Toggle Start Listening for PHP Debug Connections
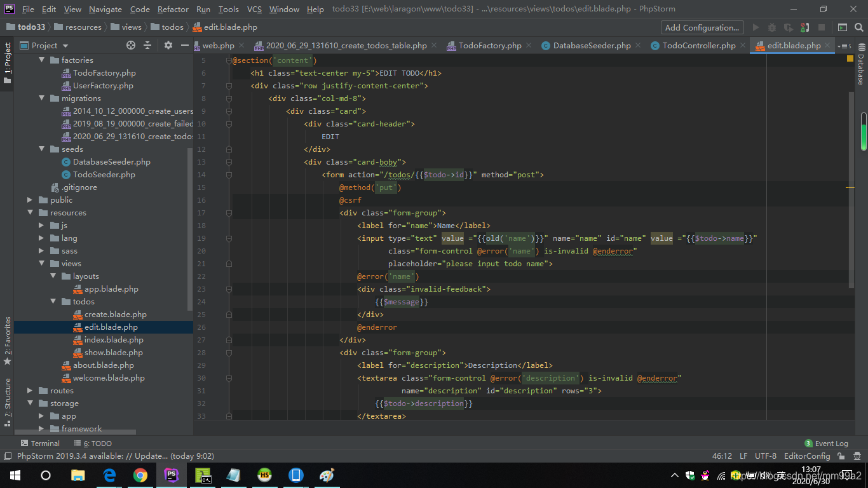This screenshot has height=488, width=868. (x=805, y=27)
